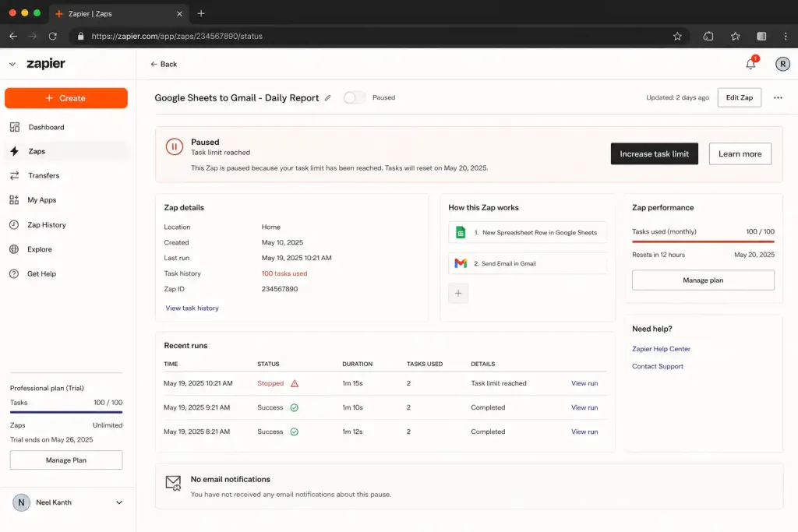Select Zaps in the sidebar
This screenshot has width=798, height=532.
tap(66, 151)
